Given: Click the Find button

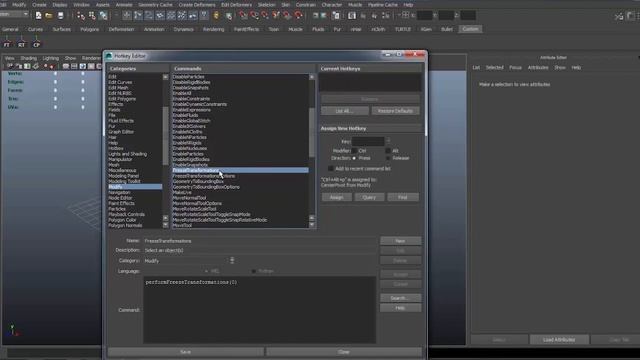Looking at the screenshot, I should tap(402, 197).
